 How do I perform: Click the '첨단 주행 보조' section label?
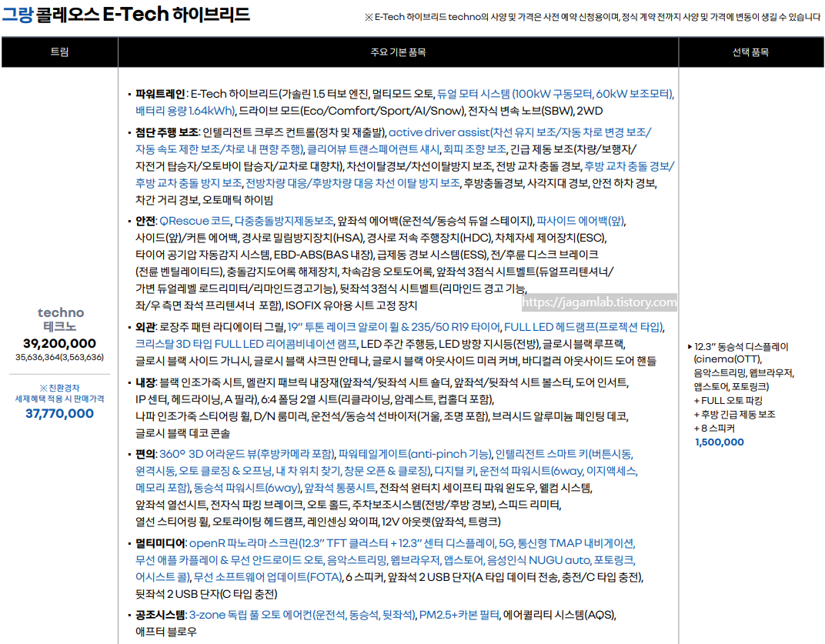167,132
